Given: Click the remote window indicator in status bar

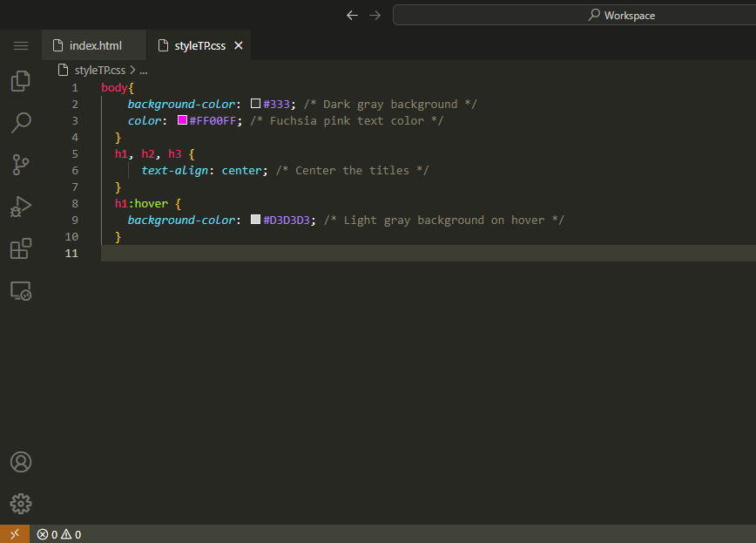Looking at the screenshot, I should (x=14, y=534).
